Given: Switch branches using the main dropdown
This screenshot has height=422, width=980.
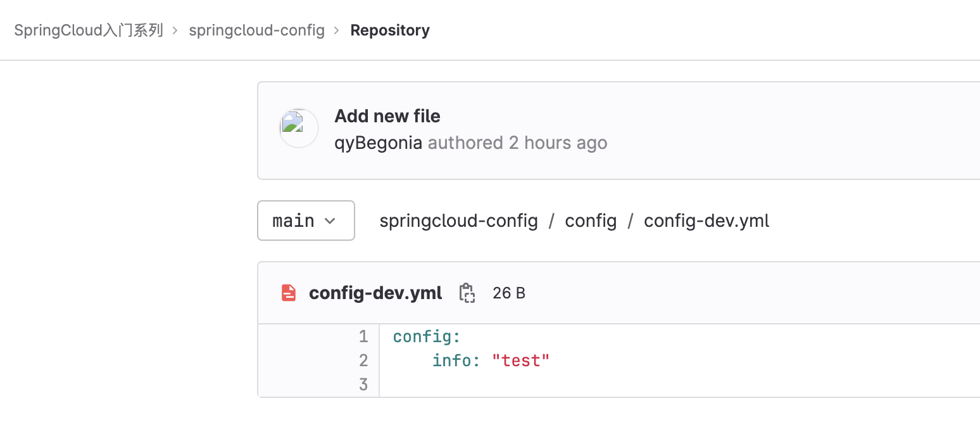Looking at the screenshot, I should click(306, 221).
